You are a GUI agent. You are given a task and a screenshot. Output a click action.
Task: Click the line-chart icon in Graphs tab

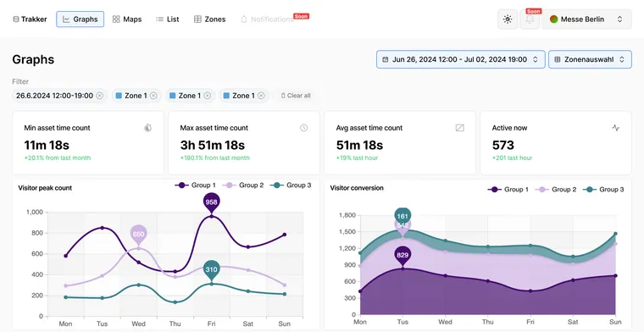pos(66,19)
